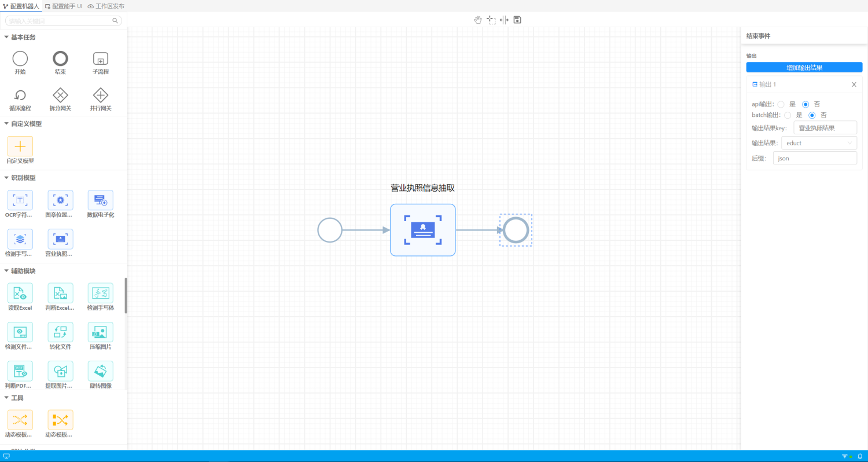Select the 提取图片 module icon
Viewport: 868px width, 462px height.
pyautogui.click(x=60, y=371)
